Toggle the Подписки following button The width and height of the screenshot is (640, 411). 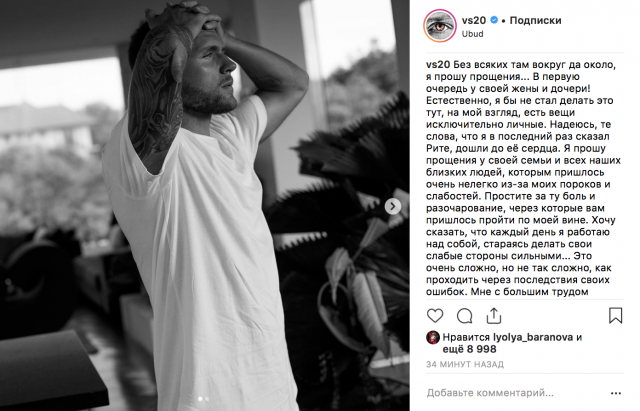pos(535,20)
